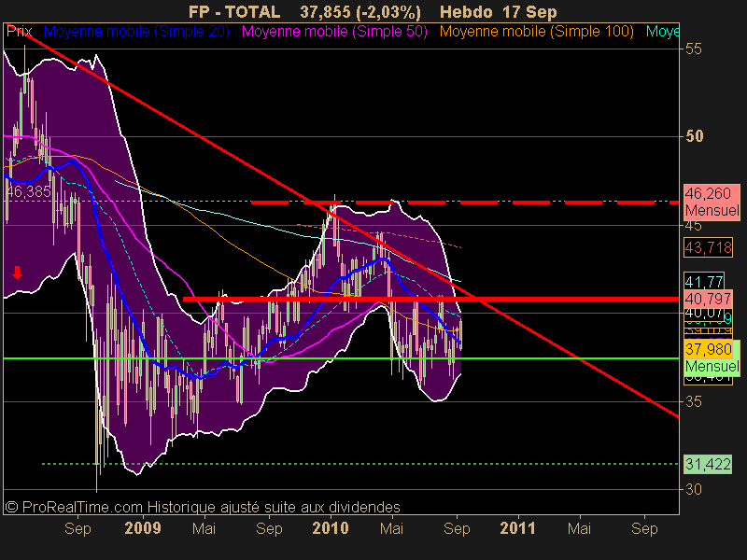747x560 pixels.
Task: Click the "2011" time axis label
Action: [x=518, y=528]
